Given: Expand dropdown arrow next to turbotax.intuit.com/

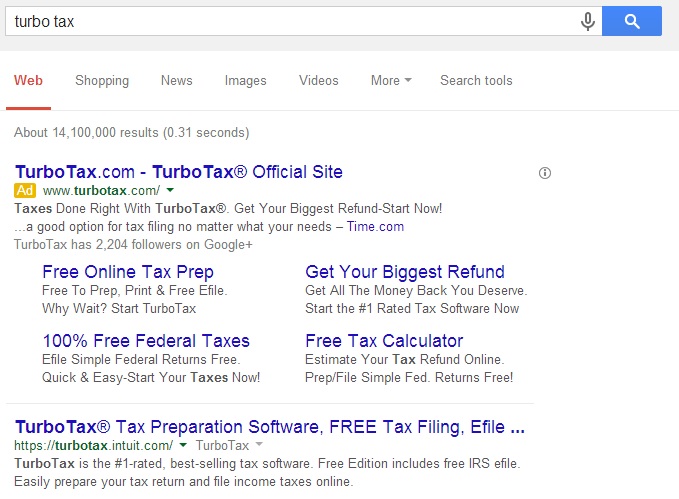Looking at the screenshot, I should (x=183, y=444).
